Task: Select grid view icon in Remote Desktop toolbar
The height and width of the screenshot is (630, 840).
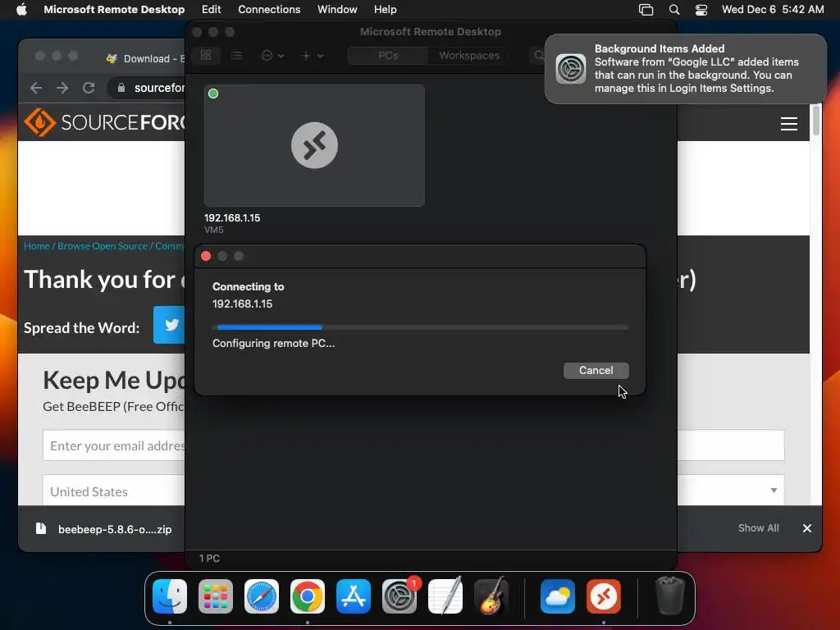Action: pos(206,55)
